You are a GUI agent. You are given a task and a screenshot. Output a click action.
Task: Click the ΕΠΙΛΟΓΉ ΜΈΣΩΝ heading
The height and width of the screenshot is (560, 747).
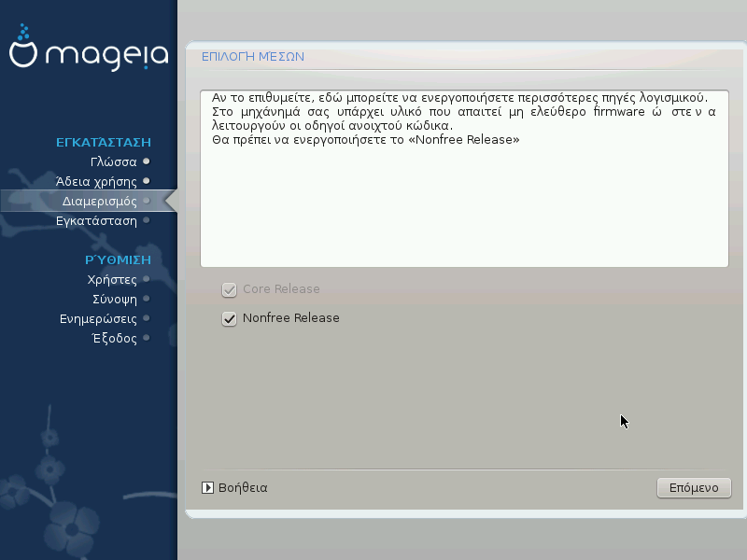(x=252, y=57)
